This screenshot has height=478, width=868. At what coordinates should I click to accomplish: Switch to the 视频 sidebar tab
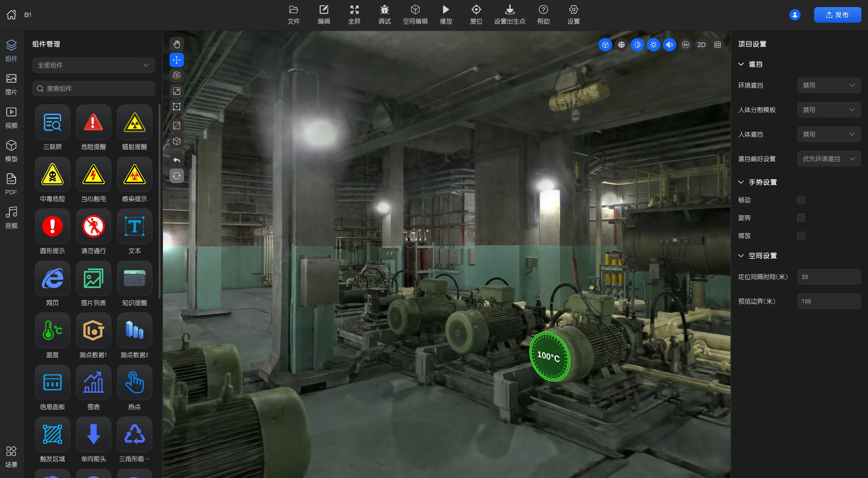pyautogui.click(x=11, y=118)
